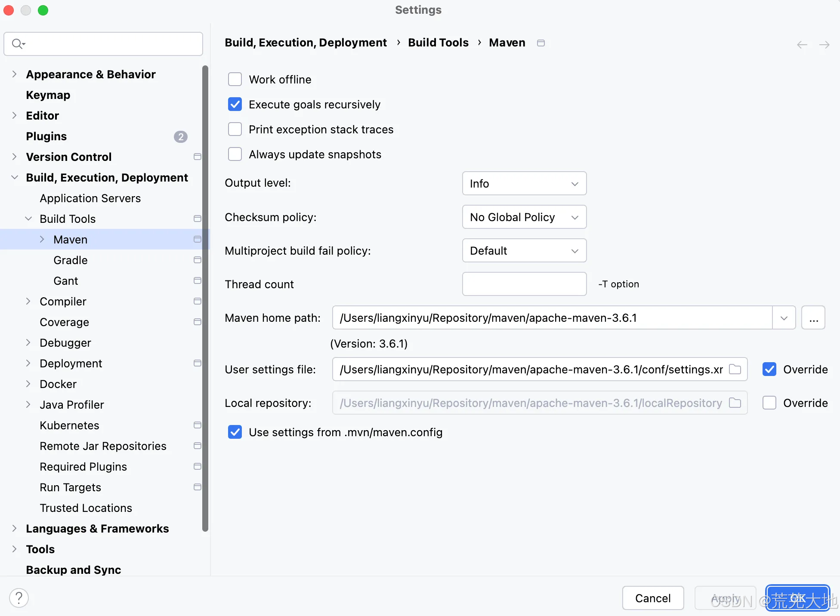Image resolution: width=840 pixels, height=616 pixels.
Task: Click project-level icon next to Maven breadcrumb
Action: [541, 43]
